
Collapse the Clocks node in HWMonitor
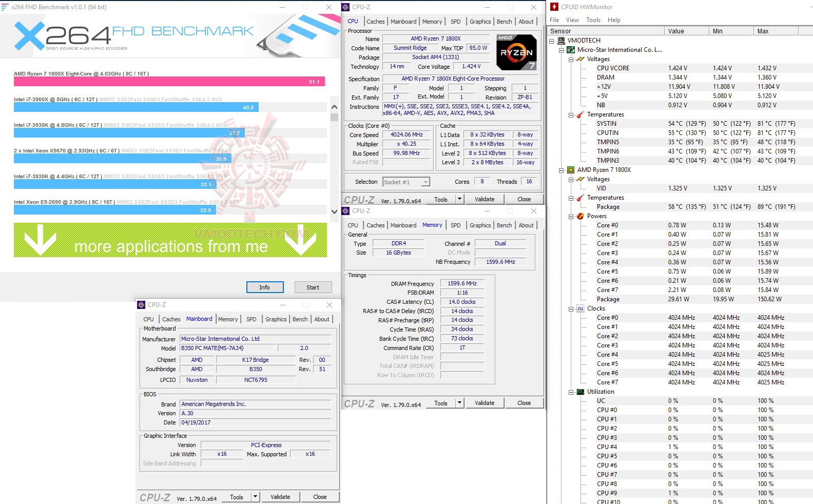(x=571, y=308)
